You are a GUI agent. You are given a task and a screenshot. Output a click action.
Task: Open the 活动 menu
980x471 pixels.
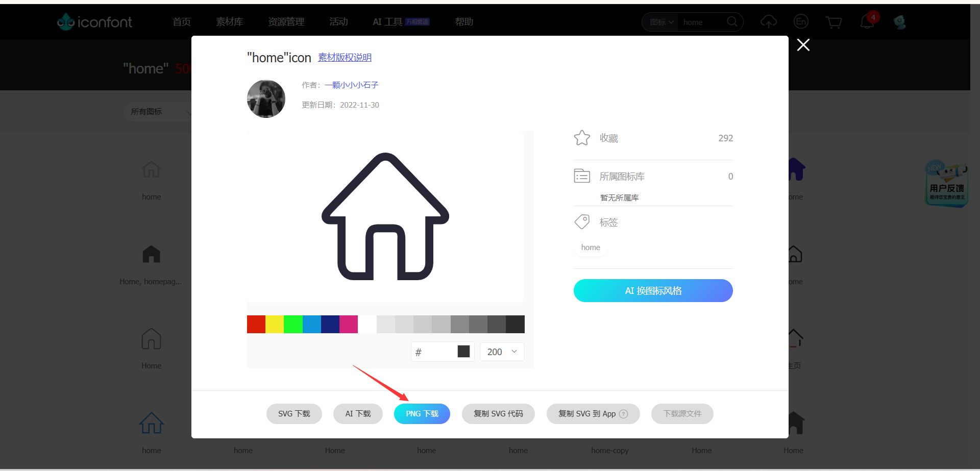pos(338,21)
